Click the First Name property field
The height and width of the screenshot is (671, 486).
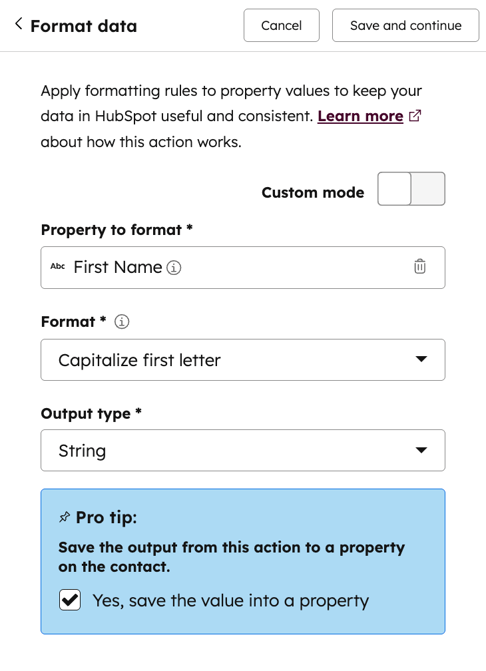click(x=243, y=267)
